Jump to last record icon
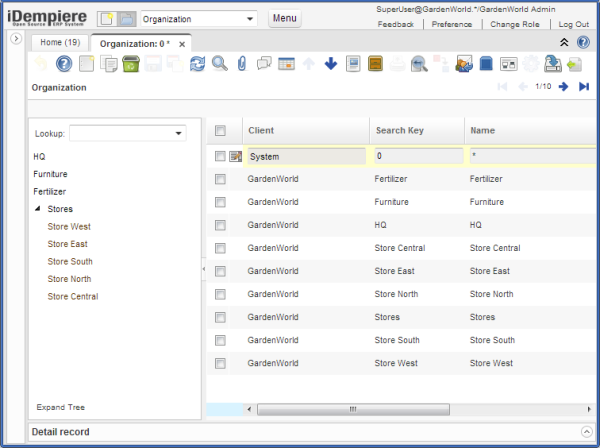The width and height of the screenshot is (600, 448). [584, 86]
